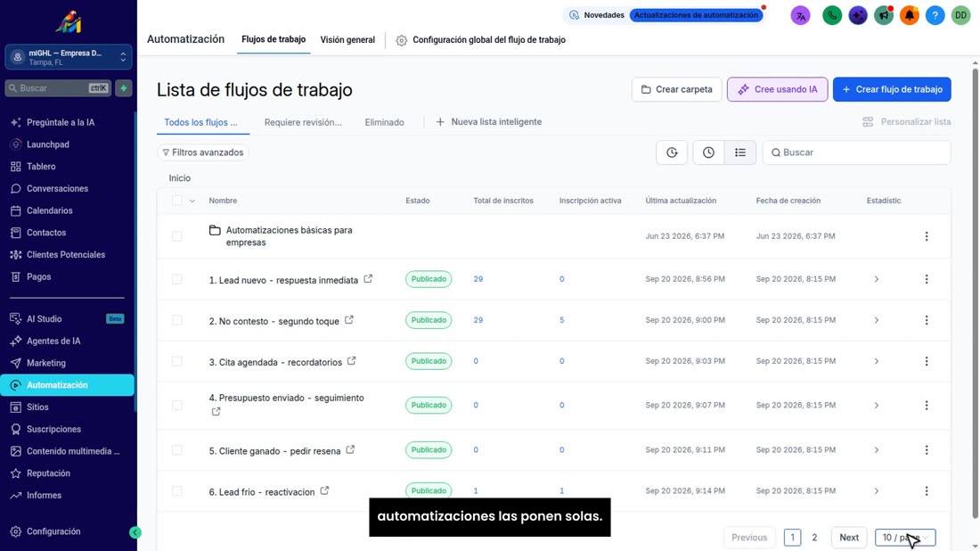Switch to list view icon

tap(740, 152)
